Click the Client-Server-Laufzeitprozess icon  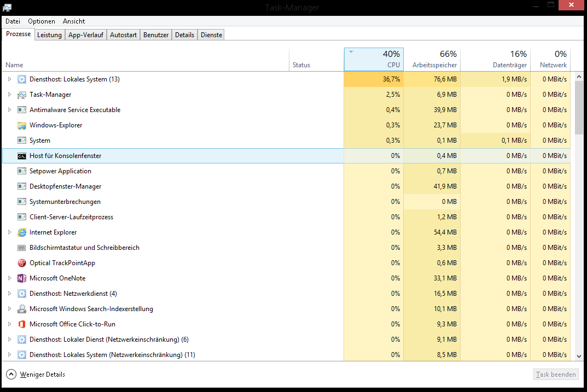click(x=22, y=217)
